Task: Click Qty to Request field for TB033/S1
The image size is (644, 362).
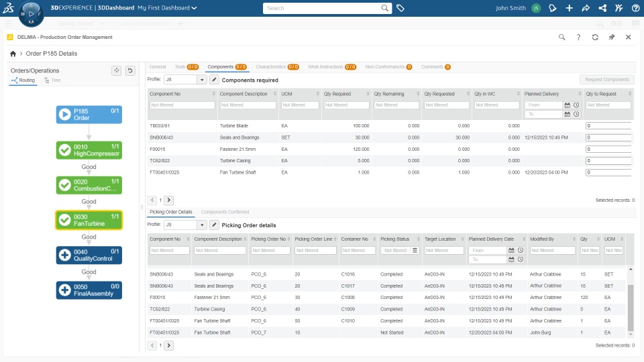Action: (608, 125)
